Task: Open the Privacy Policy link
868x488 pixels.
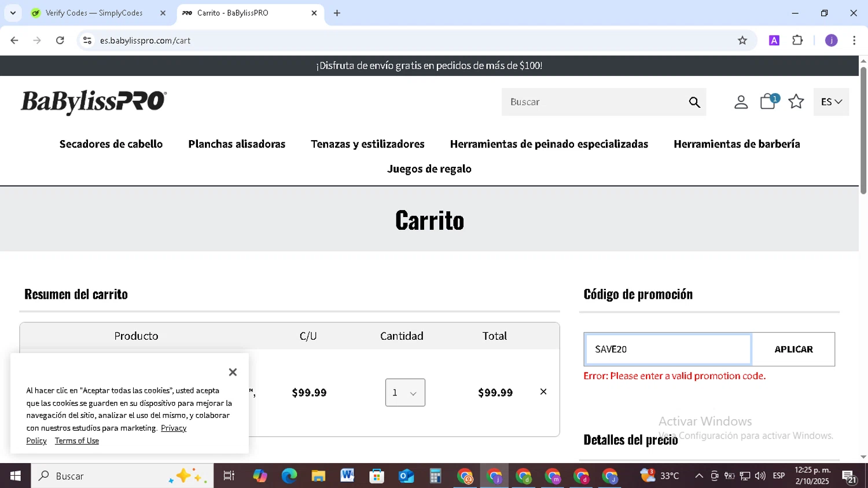Action: click(x=174, y=428)
